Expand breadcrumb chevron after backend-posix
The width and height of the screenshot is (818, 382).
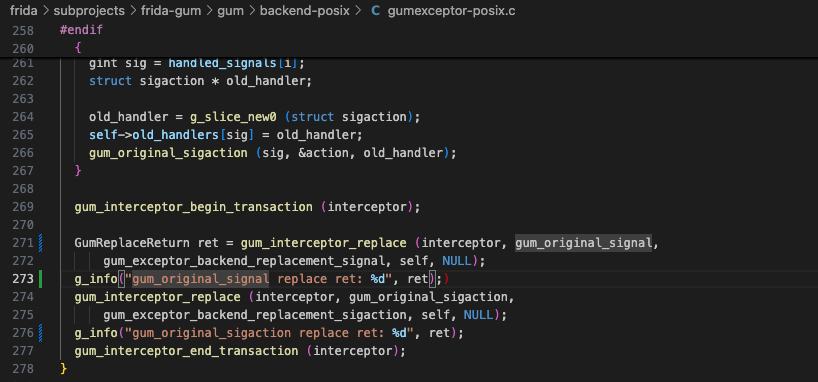coord(358,10)
